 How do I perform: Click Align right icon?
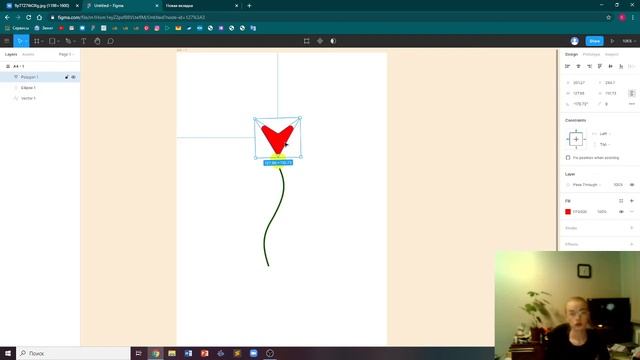(x=589, y=66)
